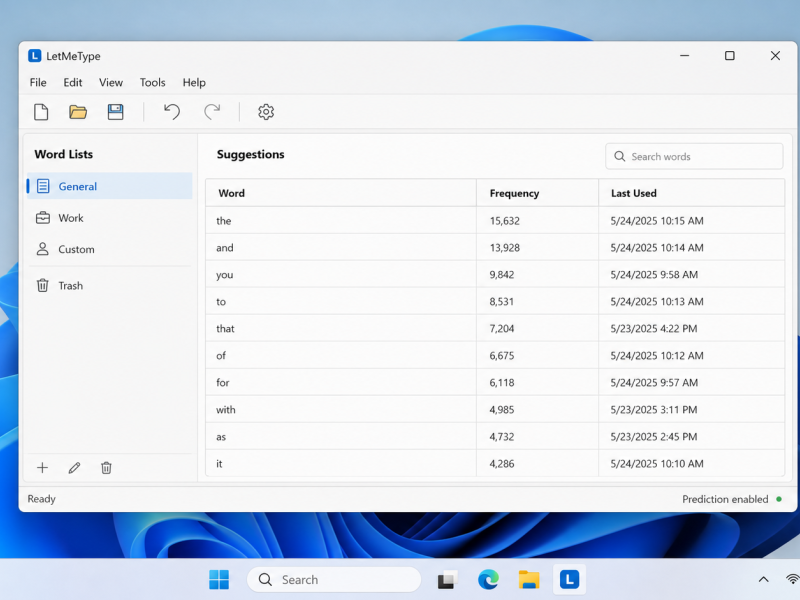This screenshot has width=800, height=600.
Task: Open settings with the toolbar gear icon
Action: click(266, 112)
